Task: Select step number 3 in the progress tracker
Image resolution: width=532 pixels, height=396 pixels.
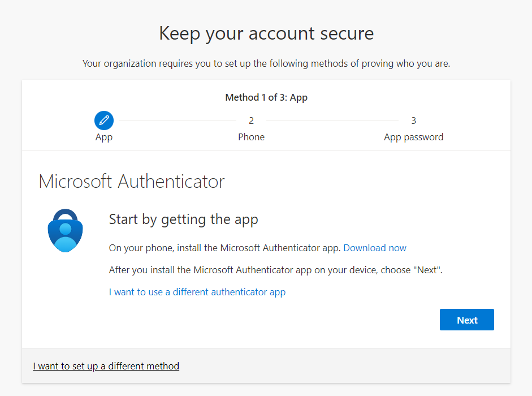Action: coord(413,120)
